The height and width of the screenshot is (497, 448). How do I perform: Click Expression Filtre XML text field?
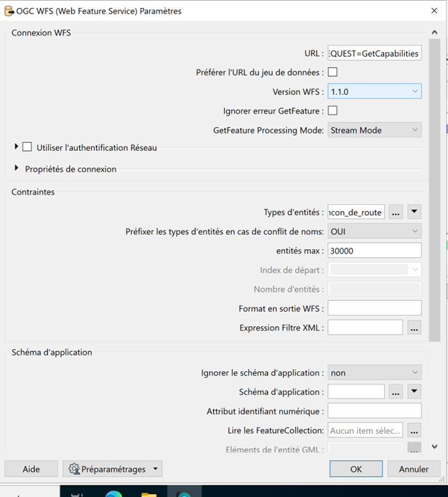click(x=365, y=328)
